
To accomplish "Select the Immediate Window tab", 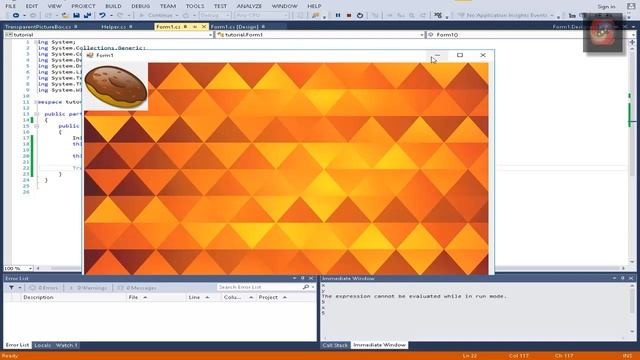I will pyautogui.click(x=379, y=345).
